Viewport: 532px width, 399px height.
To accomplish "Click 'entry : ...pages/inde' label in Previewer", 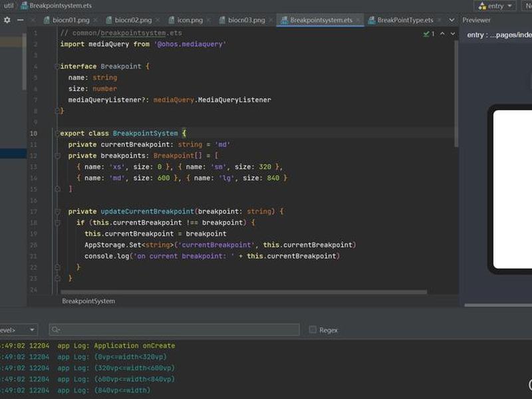I will (499, 35).
